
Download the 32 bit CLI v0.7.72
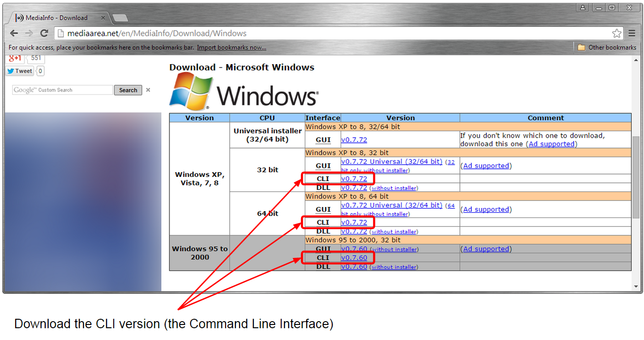[x=354, y=179]
